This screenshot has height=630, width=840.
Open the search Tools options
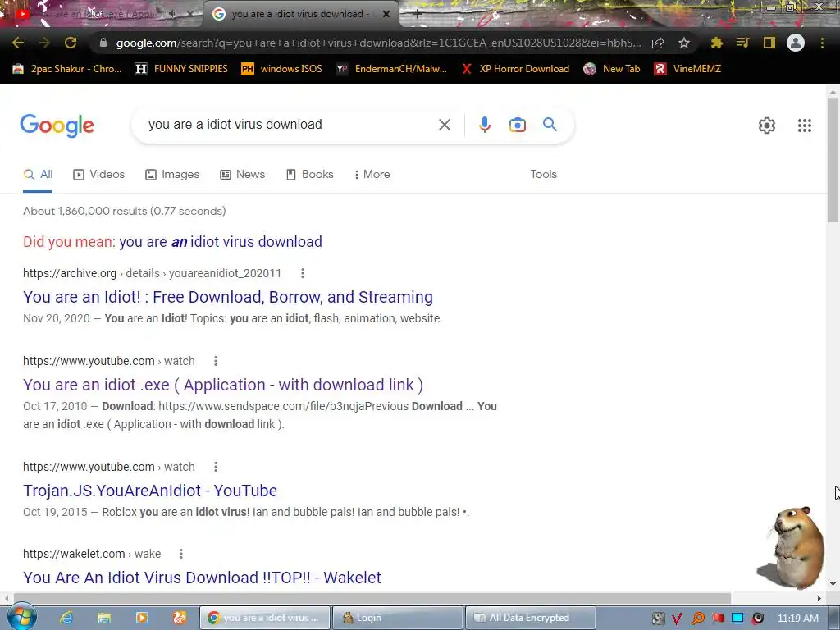(x=543, y=174)
